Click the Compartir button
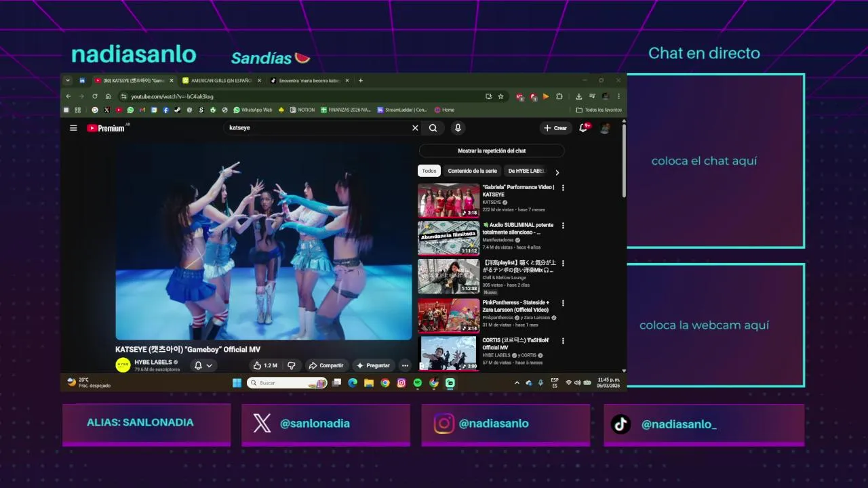This screenshot has height=488, width=868. pos(326,365)
